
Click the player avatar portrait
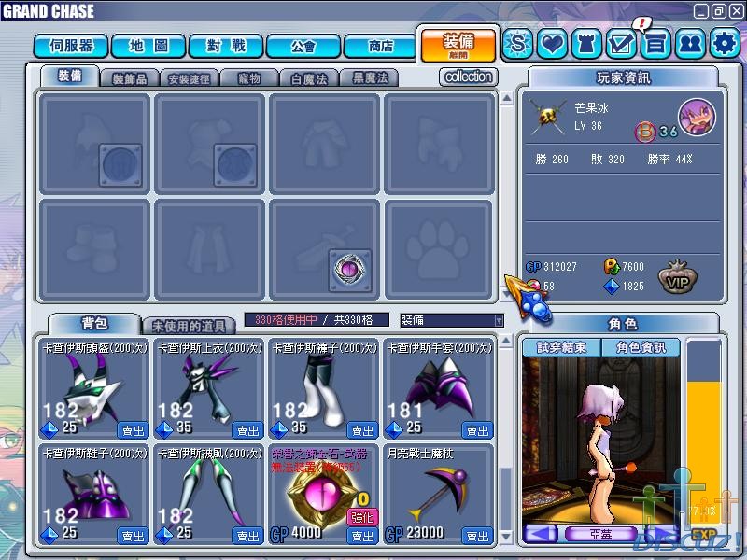[x=697, y=118]
